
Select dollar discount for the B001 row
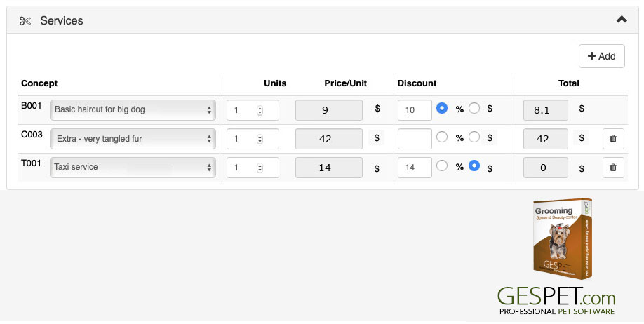[474, 108]
